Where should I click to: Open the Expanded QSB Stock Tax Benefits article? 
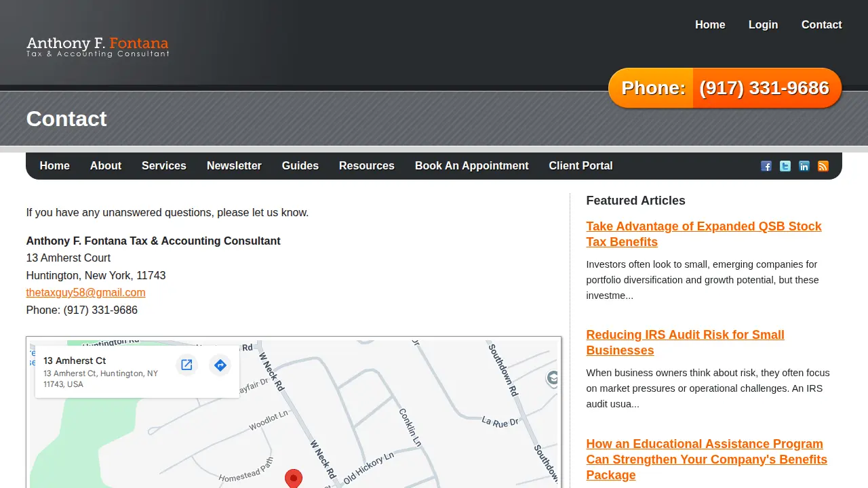(704, 234)
